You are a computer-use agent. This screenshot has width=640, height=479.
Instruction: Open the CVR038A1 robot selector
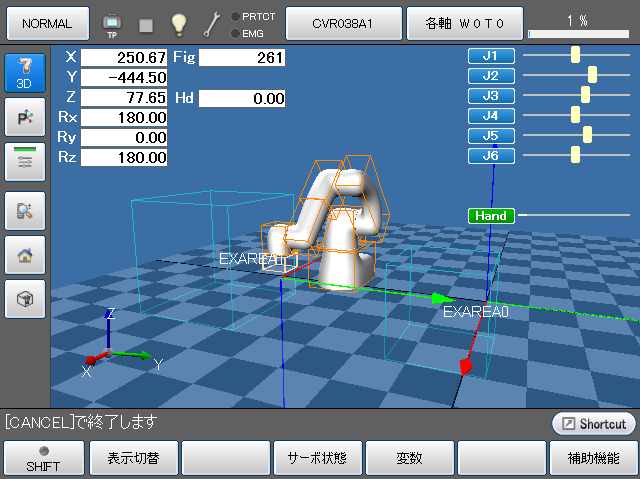(x=343, y=22)
